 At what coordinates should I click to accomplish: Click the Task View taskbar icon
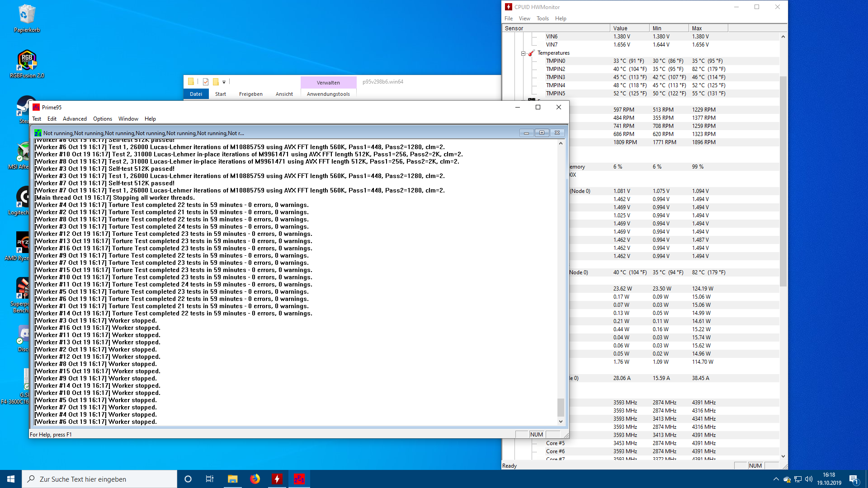point(210,479)
